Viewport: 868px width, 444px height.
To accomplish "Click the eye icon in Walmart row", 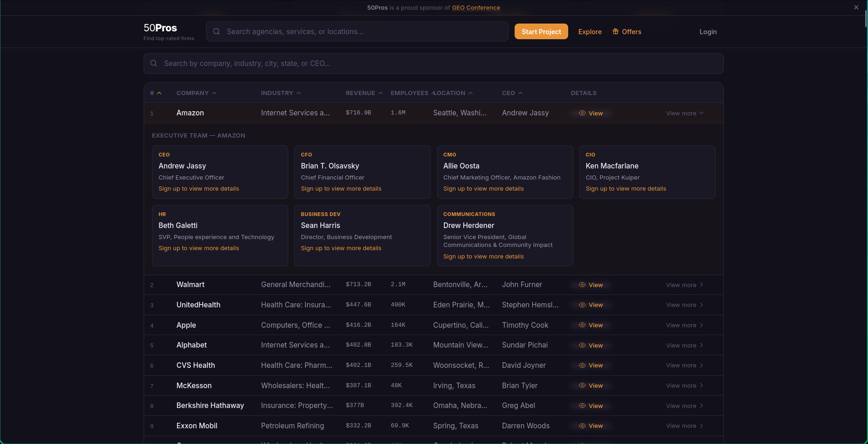I will click(582, 285).
